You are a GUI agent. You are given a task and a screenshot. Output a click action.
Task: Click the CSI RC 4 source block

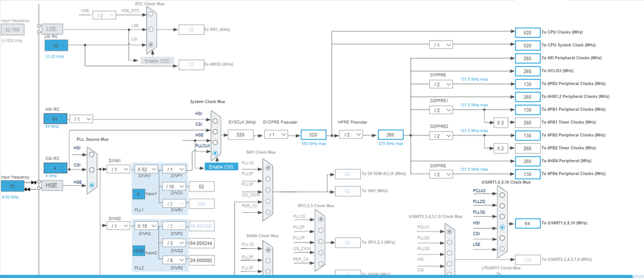tap(55, 168)
